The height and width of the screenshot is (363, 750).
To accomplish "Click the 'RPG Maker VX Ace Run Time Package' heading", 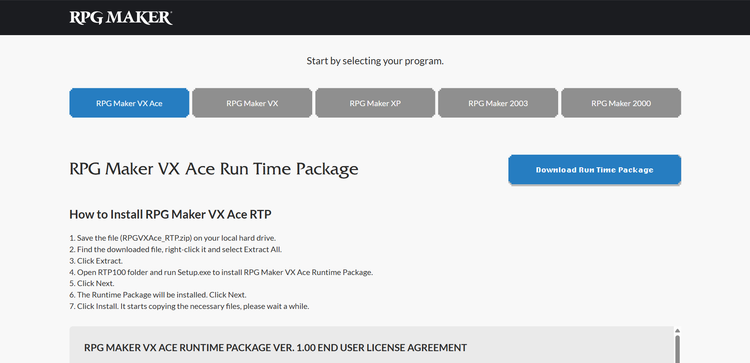I will [x=214, y=169].
